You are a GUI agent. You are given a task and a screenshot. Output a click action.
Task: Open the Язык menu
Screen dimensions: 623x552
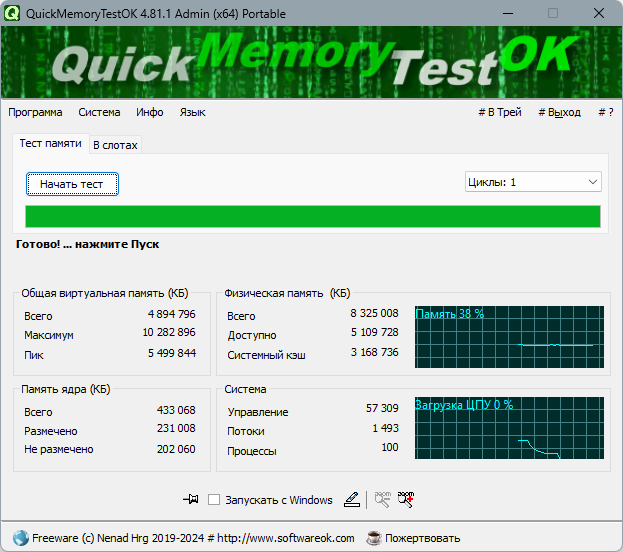pos(192,112)
